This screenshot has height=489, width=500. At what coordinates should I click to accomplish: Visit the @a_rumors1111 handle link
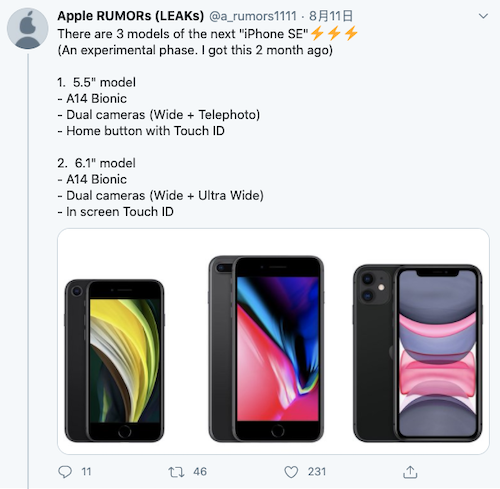tap(253, 16)
